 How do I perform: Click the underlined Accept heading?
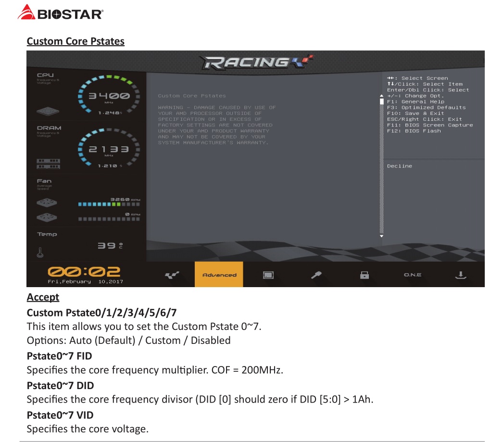43,297
